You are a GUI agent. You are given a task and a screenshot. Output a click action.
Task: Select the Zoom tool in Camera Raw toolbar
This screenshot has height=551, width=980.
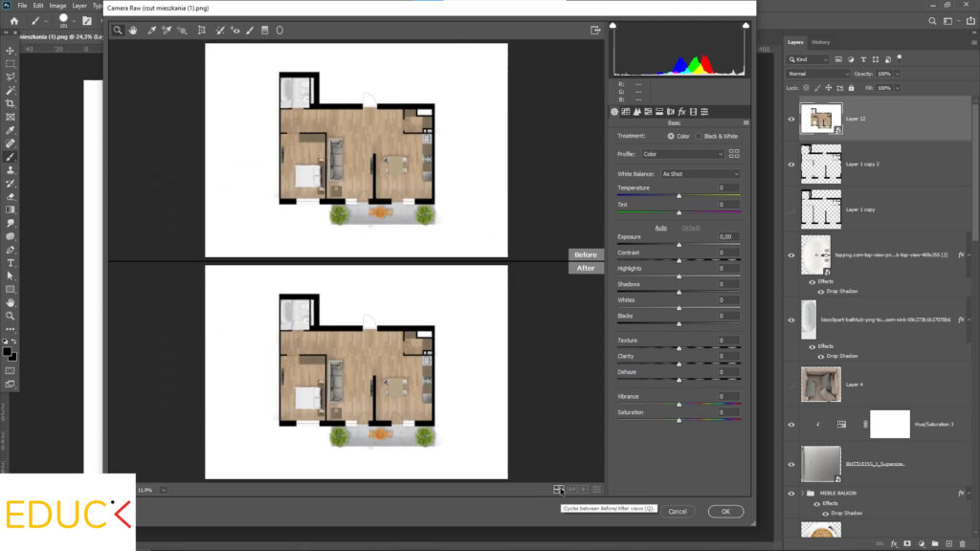click(x=118, y=30)
